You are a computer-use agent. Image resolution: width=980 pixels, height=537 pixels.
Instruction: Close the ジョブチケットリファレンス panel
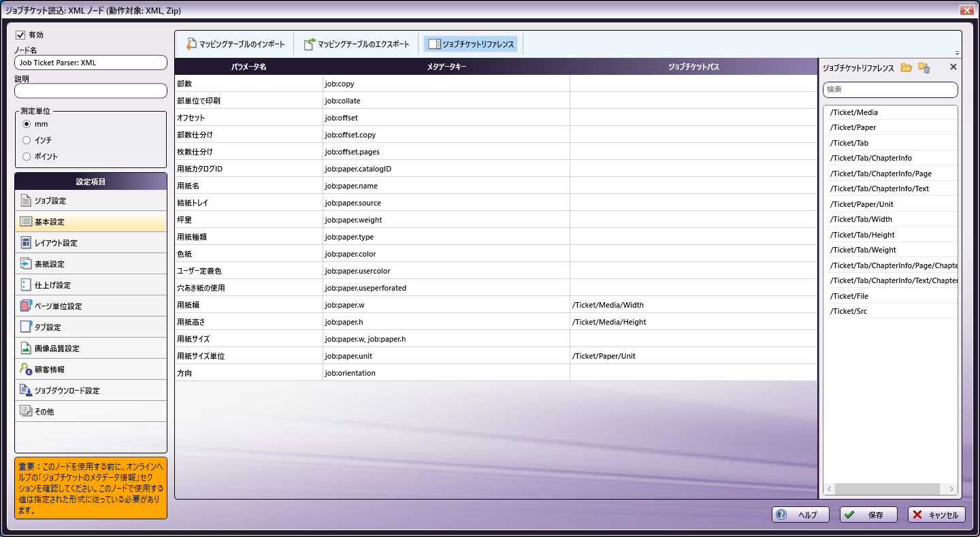(x=953, y=67)
